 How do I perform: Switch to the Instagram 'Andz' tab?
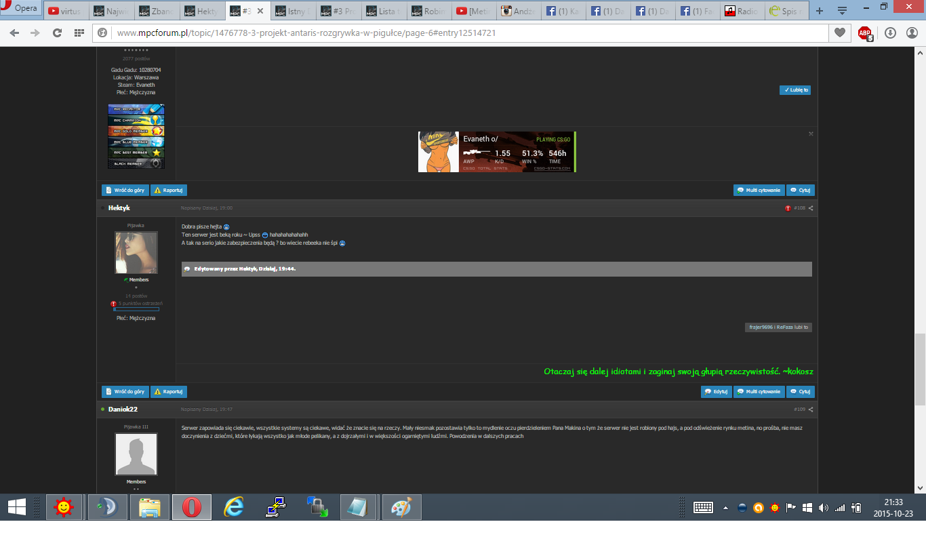point(519,11)
